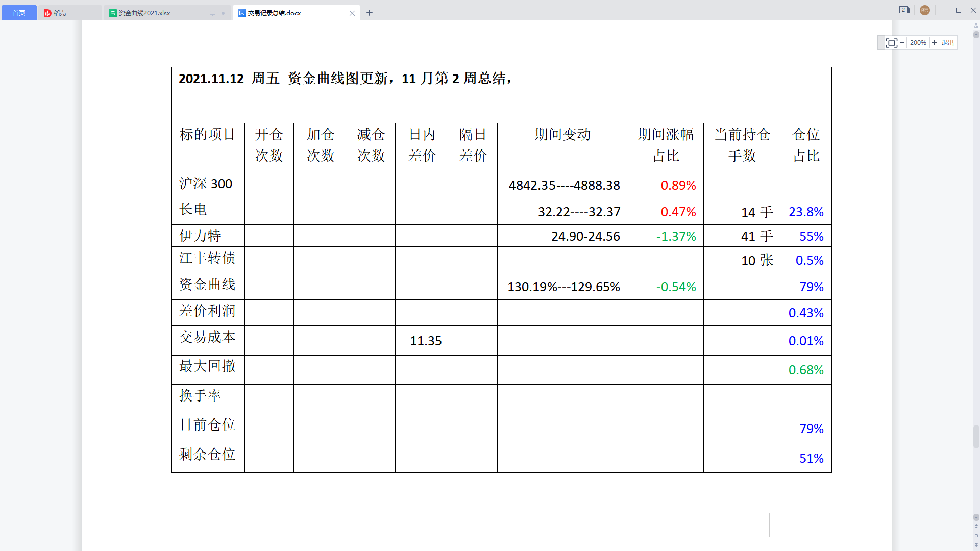Click 退出 to exit fullscreen mode
Image resolution: width=980 pixels, height=551 pixels.
(947, 43)
